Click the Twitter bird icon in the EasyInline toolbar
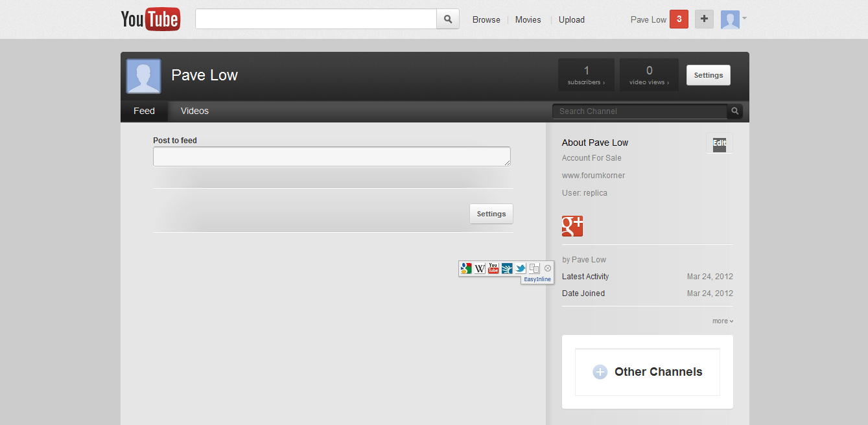Image resolution: width=868 pixels, height=425 pixels. pos(520,268)
